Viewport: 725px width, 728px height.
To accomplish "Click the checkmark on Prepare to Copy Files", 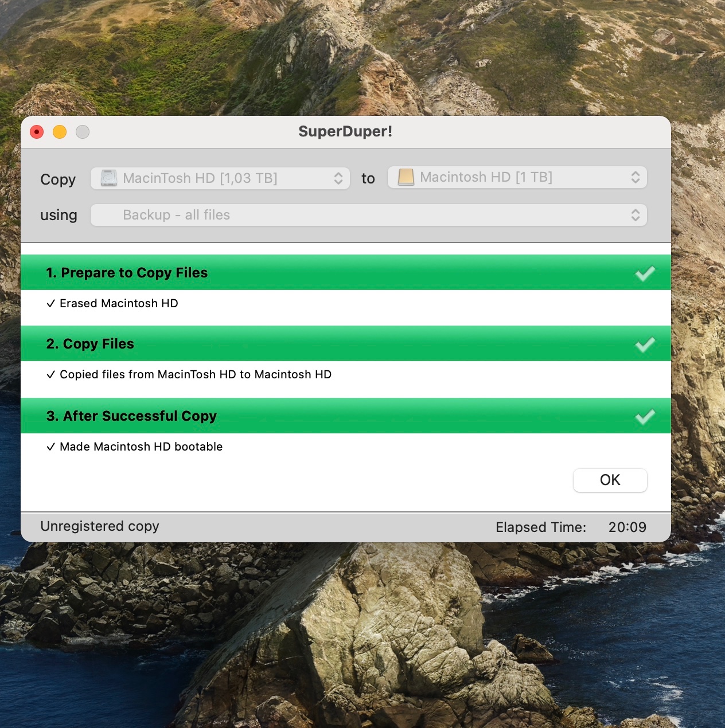I will [645, 273].
